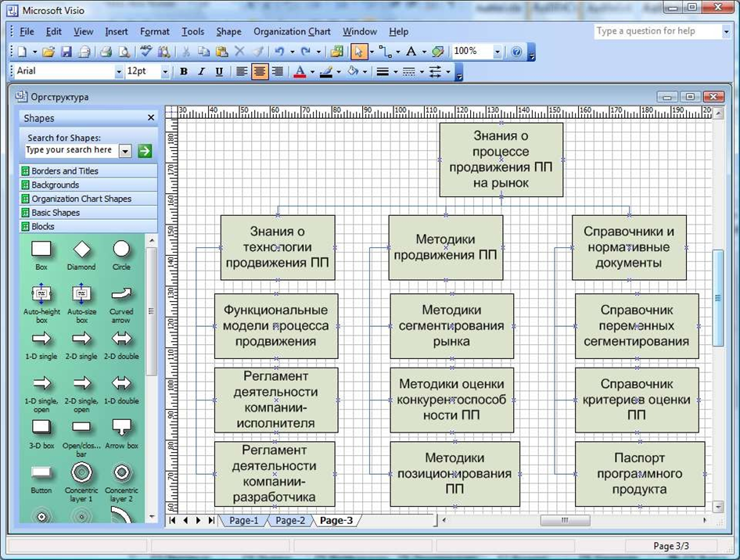
Task: Open the Organization Chart menu
Action: coord(292,31)
